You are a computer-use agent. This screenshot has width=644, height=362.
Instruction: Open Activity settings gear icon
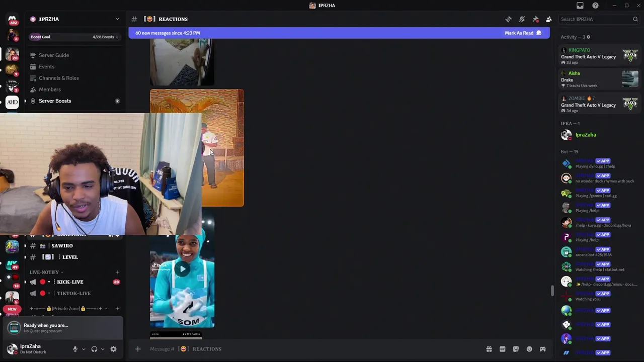[588, 37]
